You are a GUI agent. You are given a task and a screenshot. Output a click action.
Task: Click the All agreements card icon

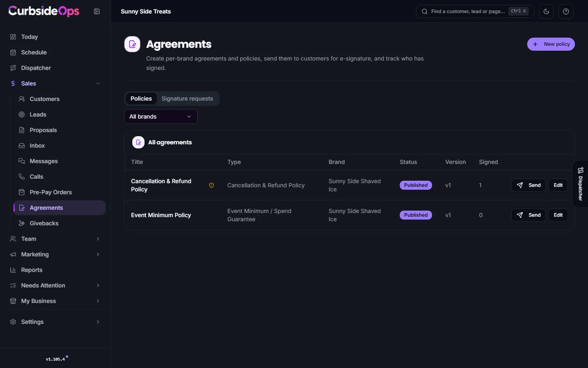point(138,142)
